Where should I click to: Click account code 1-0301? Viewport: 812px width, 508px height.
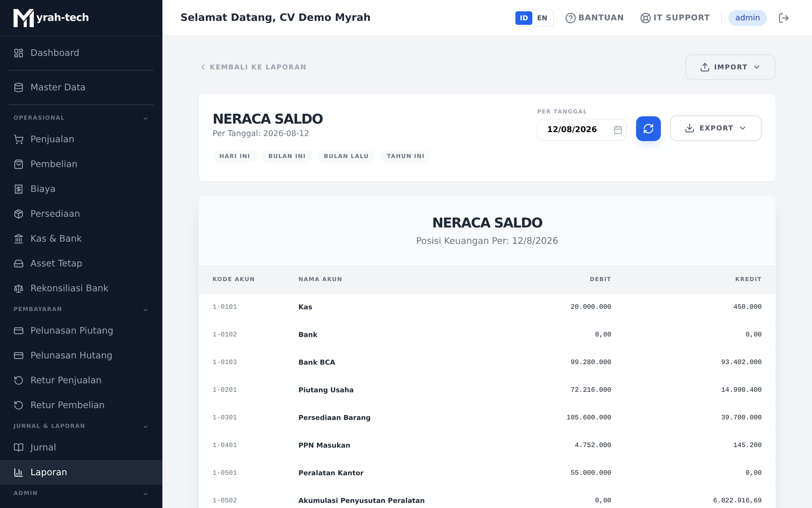[x=225, y=418]
